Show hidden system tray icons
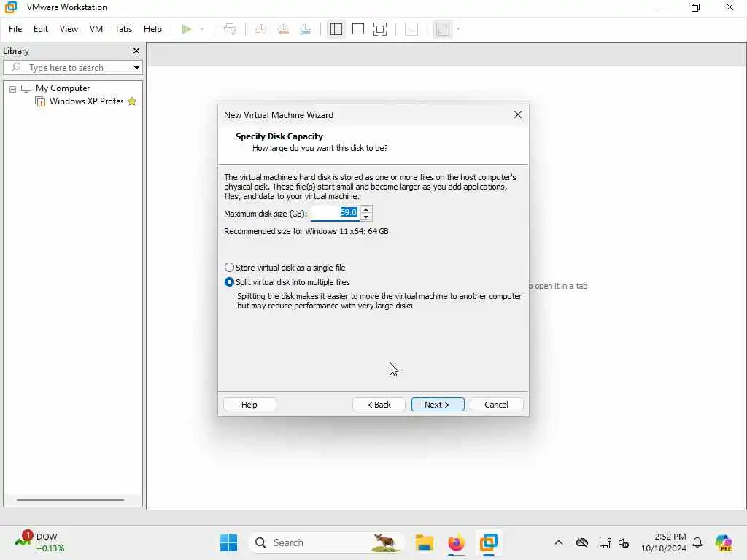 [x=559, y=542]
